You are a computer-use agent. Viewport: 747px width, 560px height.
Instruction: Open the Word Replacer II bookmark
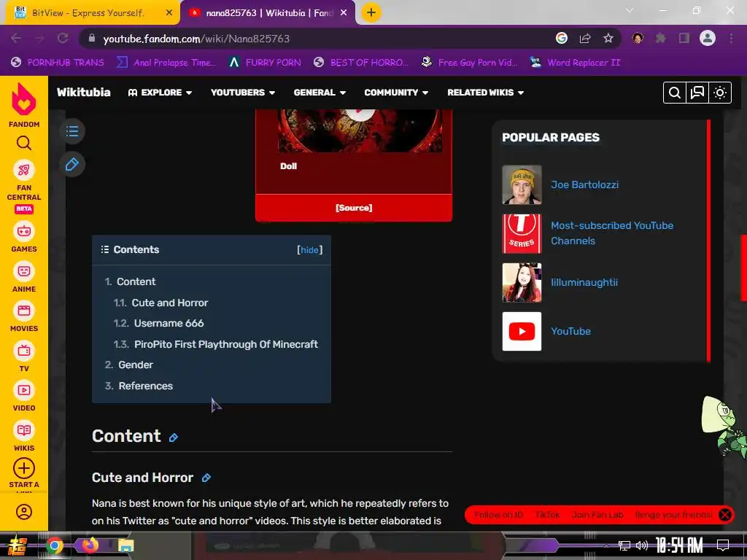point(576,63)
